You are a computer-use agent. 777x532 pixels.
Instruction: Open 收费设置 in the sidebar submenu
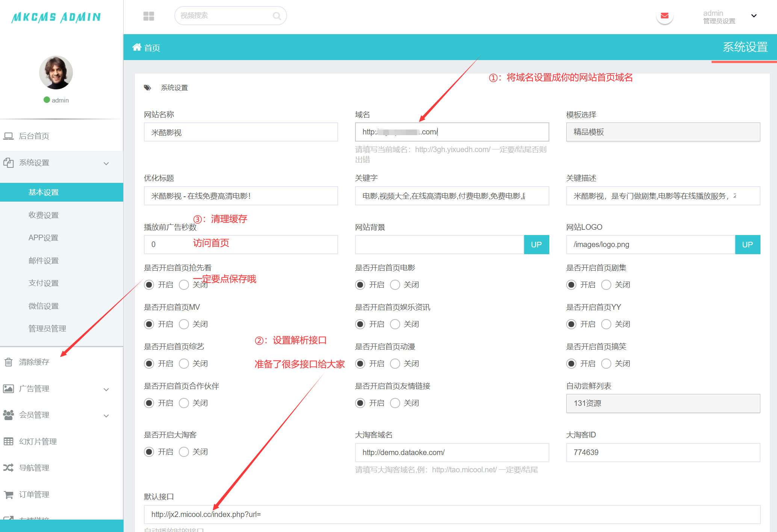click(x=44, y=215)
